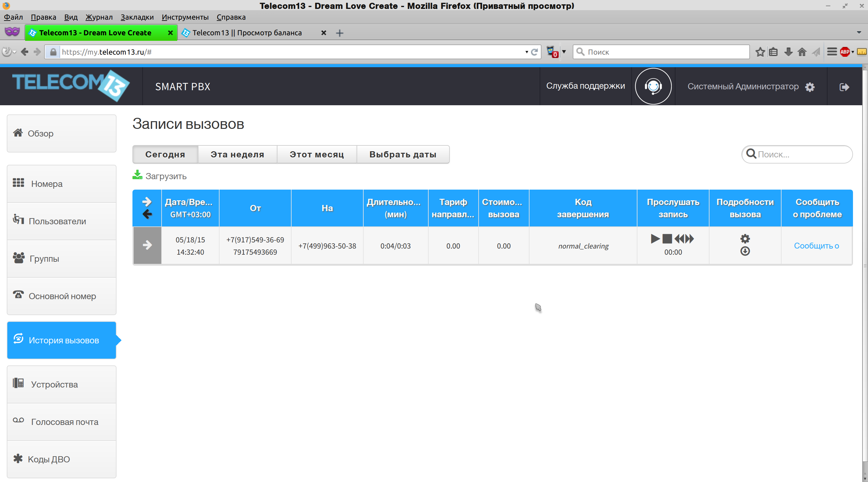The width and height of the screenshot is (868, 482).
Task: Fast-forward the call recording
Action: [x=690, y=239]
